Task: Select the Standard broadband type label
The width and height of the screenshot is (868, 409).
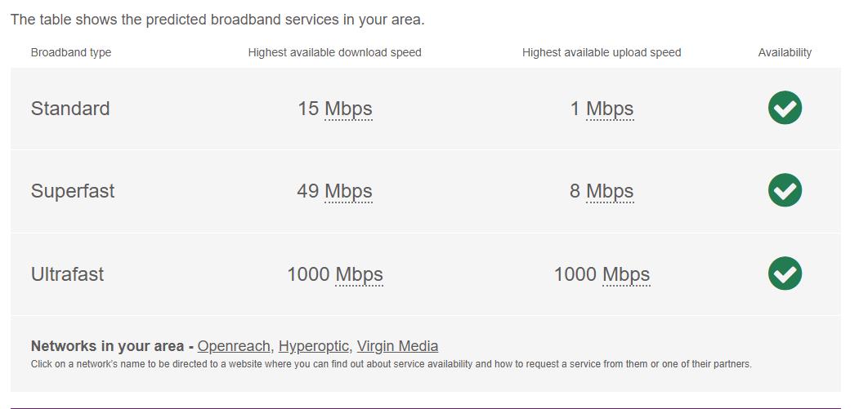Action: click(x=70, y=109)
